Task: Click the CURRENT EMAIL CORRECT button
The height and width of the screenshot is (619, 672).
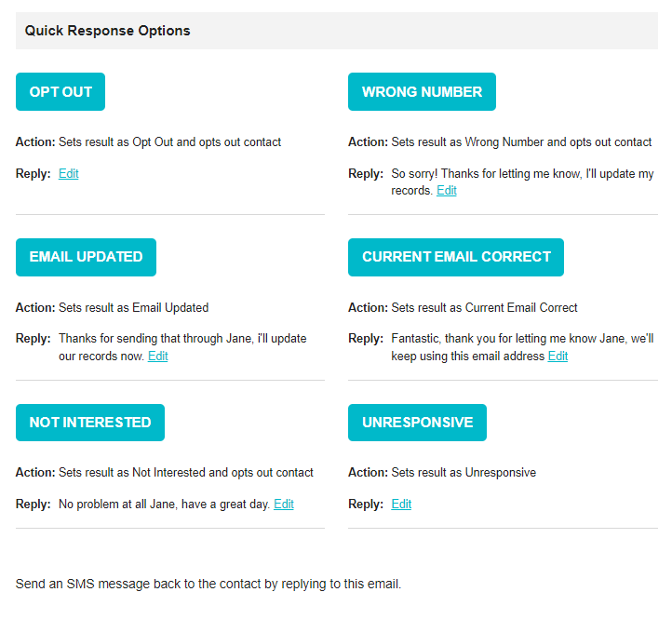Action: 455,257
